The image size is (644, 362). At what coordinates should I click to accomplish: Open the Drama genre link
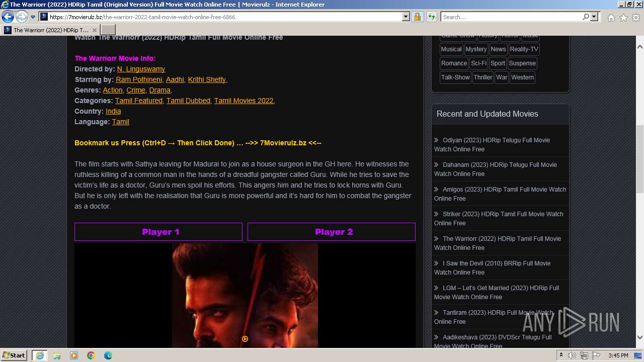pyautogui.click(x=160, y=90)
